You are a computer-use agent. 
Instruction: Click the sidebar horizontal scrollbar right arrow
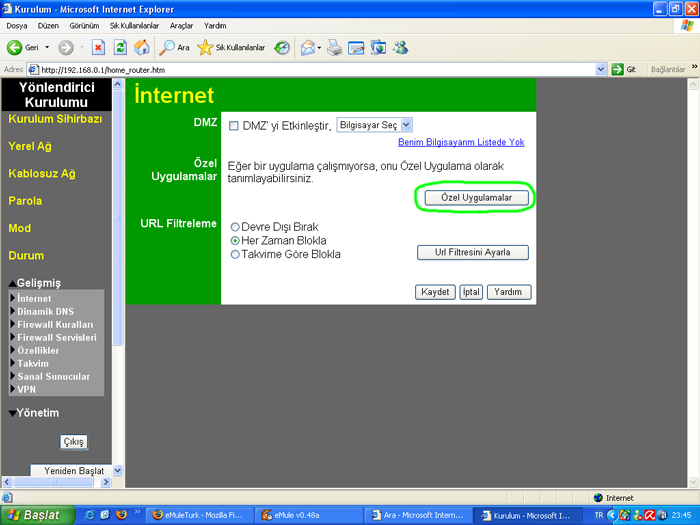click(x=106, y=482)
